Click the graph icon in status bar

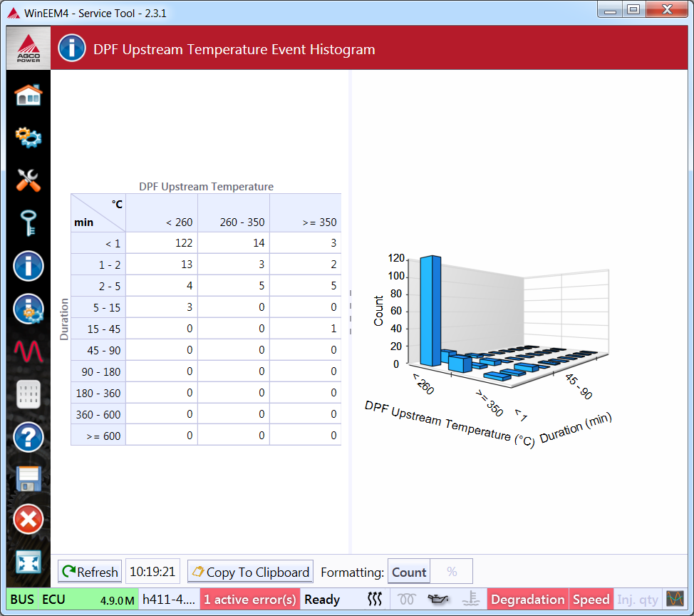[674, 599]
